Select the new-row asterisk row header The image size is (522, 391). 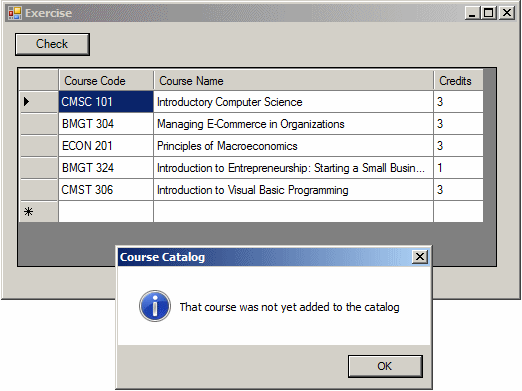point(39,212)
